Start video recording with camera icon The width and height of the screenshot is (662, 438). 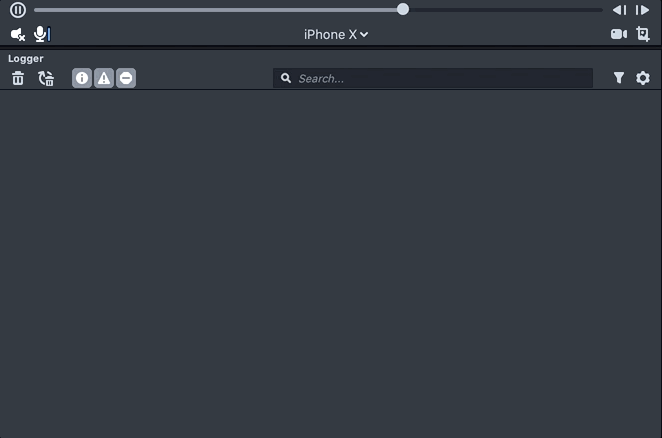(619, 34)
